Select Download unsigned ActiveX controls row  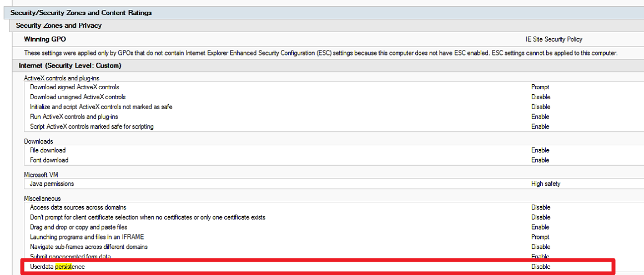coord(78,97)
